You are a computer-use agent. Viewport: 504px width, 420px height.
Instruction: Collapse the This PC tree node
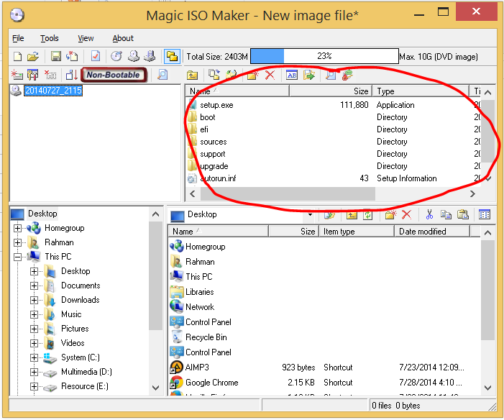click(17, 257)
